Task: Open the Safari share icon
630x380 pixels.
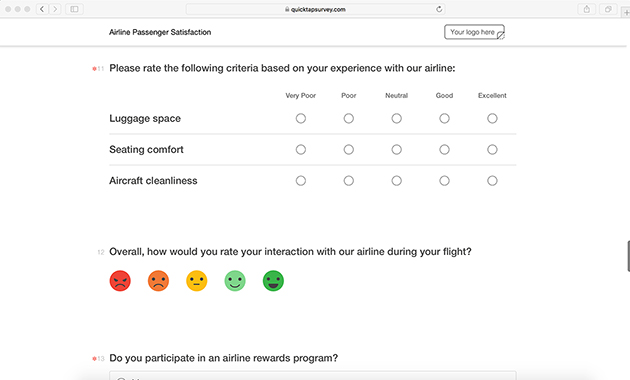Action: (x=587, y=9)
